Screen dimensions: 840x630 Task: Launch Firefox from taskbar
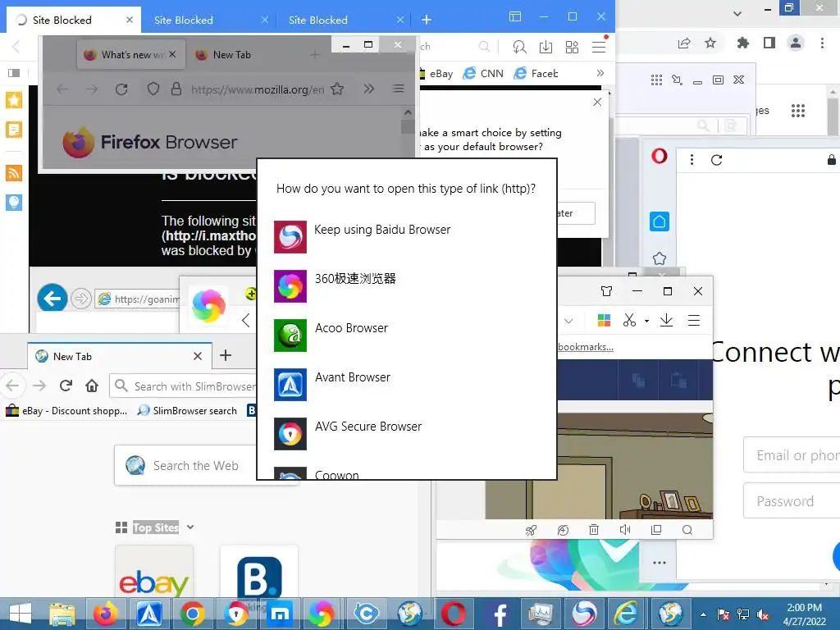tap(106, 614)
